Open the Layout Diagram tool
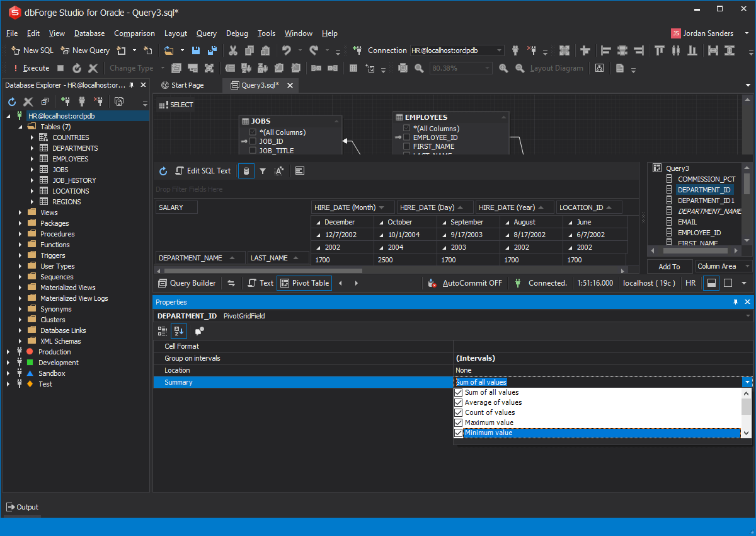The width and height of the screenshot is (756, 536). 557,67
